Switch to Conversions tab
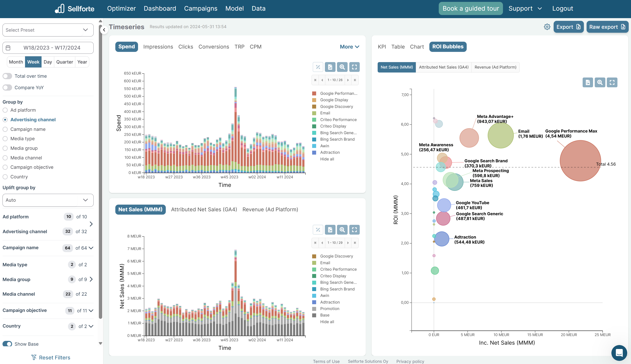 pyautogui.click(x=214, y=47)
